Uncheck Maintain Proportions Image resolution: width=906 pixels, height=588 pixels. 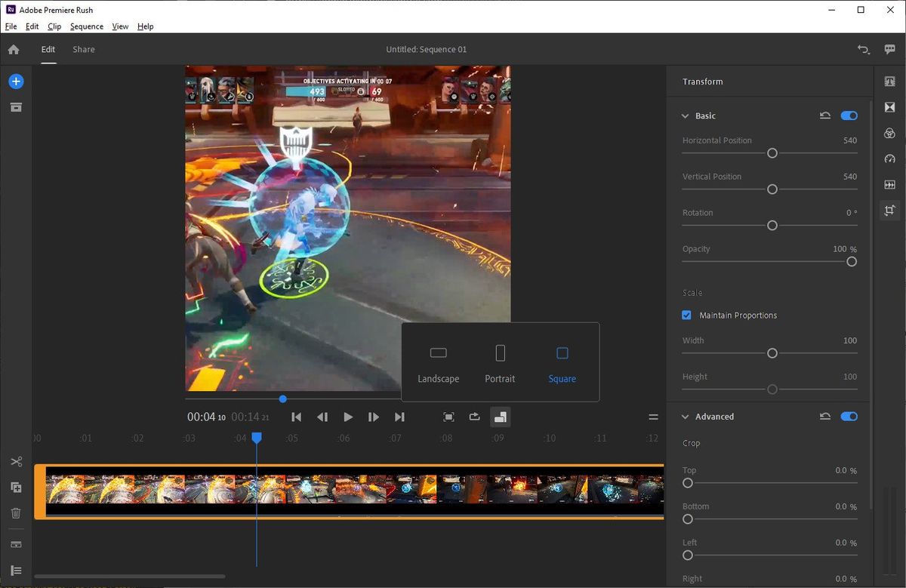tap(686, 315)
